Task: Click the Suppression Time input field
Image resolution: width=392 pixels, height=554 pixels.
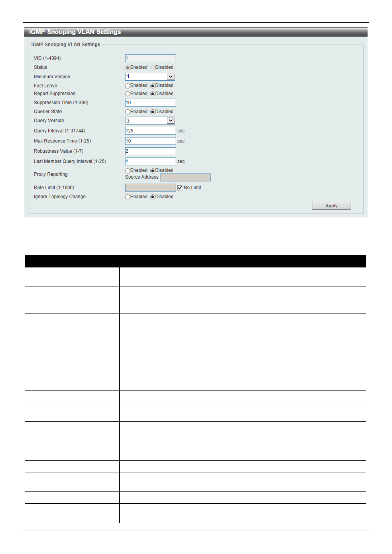Action: tap(150, 103)
